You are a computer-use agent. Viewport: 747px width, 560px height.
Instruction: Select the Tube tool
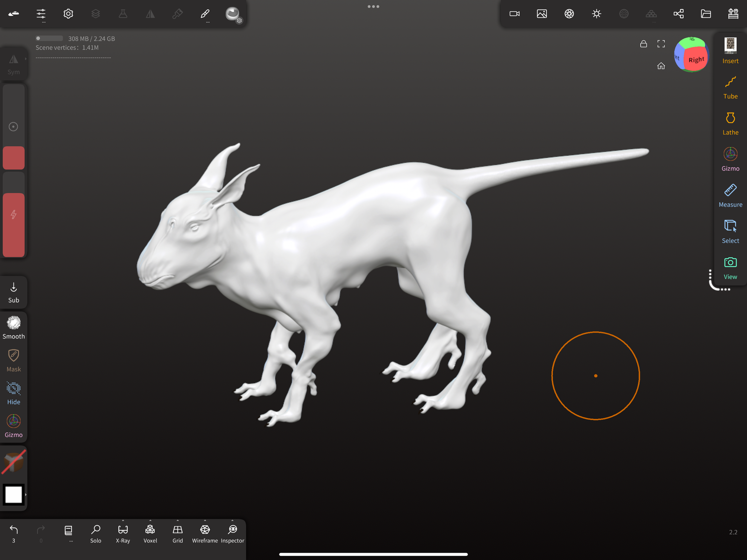[730, 88]
